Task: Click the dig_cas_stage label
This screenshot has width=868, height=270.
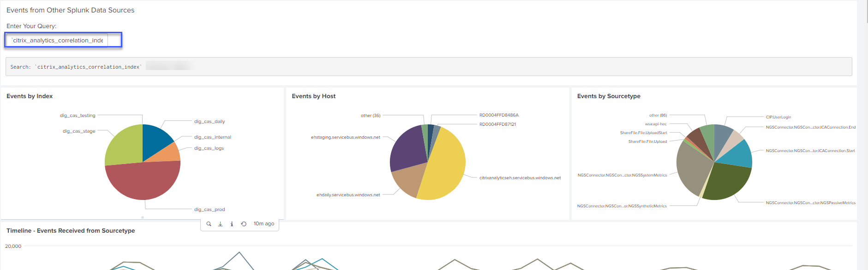Action: [79, 131]
